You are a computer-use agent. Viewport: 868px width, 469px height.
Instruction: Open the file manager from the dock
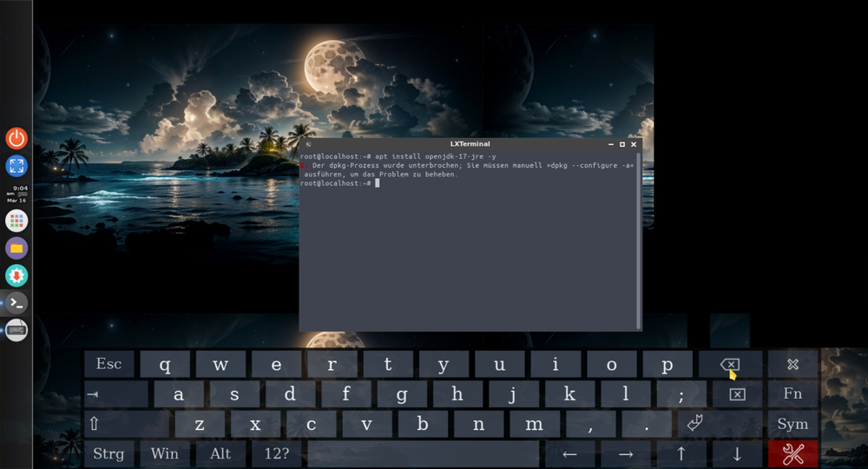(16, 248)
